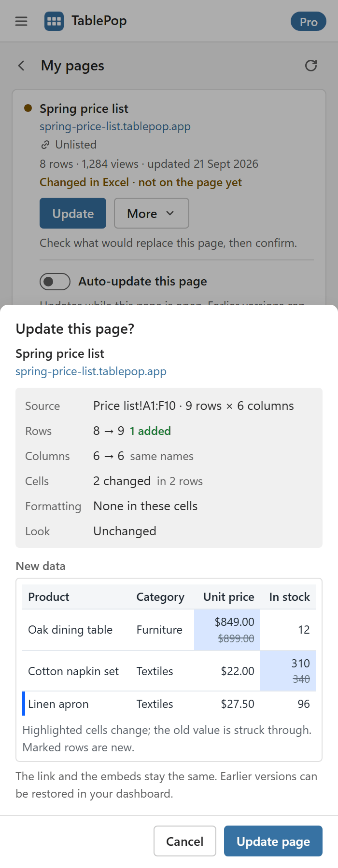338x868 pixels.
Task: Click the Unlisted link icon
Action: (x=45, y=145)
